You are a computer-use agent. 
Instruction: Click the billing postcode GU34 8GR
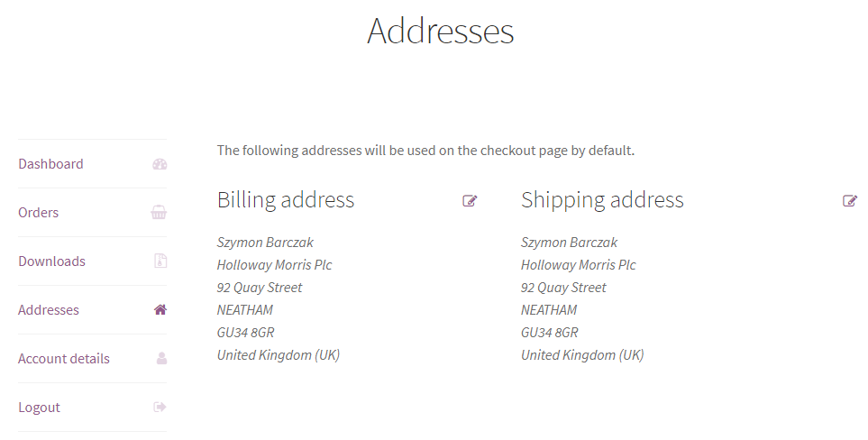(245, 333)
